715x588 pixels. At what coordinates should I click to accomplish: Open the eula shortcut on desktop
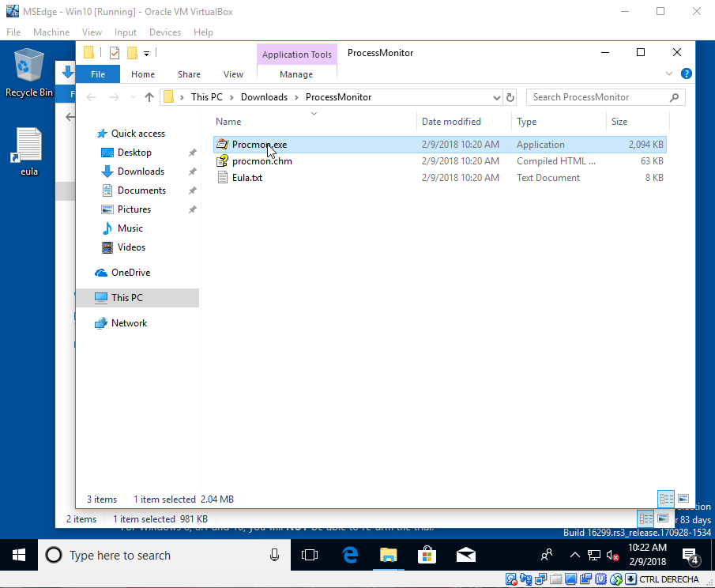29,152
